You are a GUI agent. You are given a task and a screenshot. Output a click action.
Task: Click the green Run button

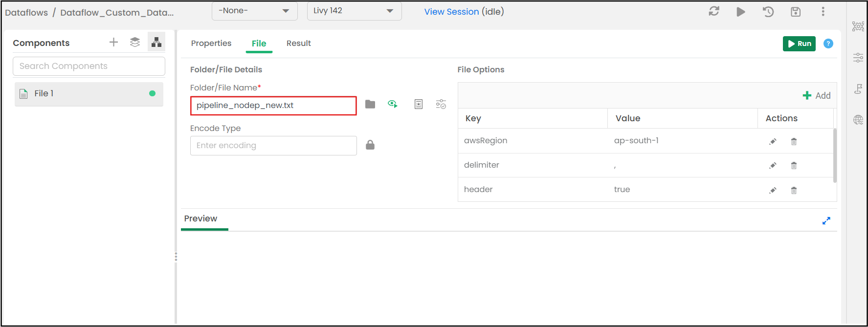[x=799, y=44]
